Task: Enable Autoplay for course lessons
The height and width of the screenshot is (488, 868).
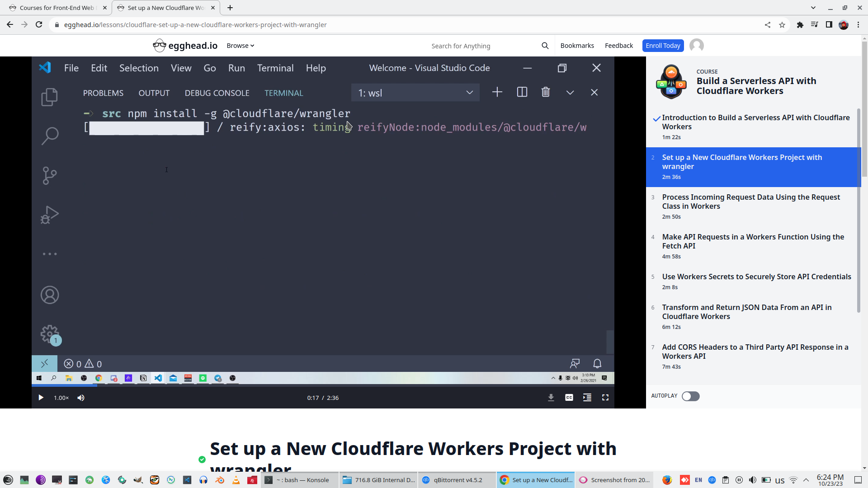Action: [x=690, y=396]
